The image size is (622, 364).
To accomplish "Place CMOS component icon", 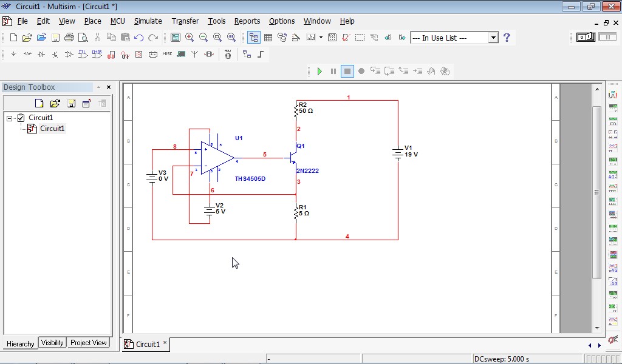I will click(97, 54).
